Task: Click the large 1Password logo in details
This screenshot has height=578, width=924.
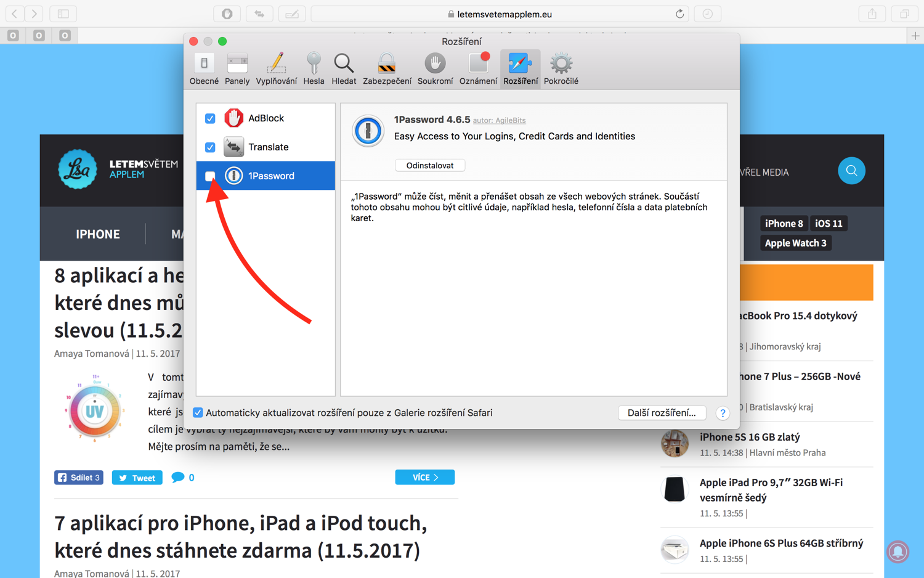Action: pos(368,131)
